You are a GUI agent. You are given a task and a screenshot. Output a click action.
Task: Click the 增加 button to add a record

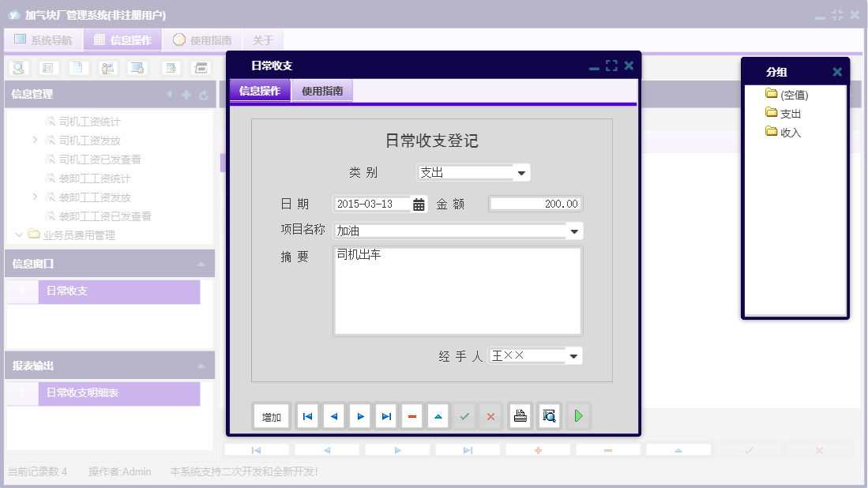point(271,416)
